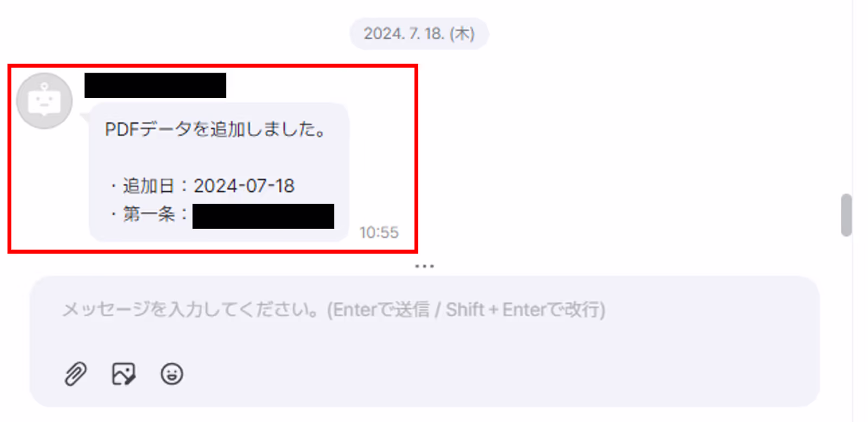Viewport: 868px width, 422px height.
Task: Click scrollbar track below the thumb
Action: [x=846, y=326]
